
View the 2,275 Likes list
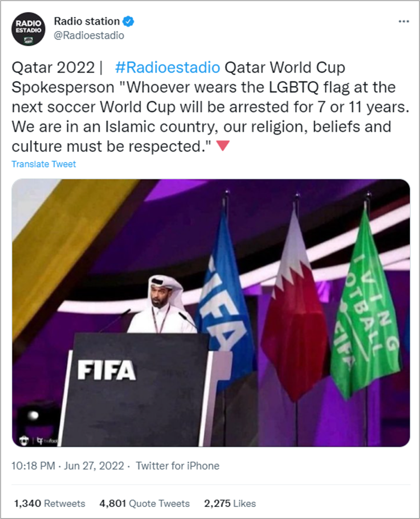[x=230, y=503]
